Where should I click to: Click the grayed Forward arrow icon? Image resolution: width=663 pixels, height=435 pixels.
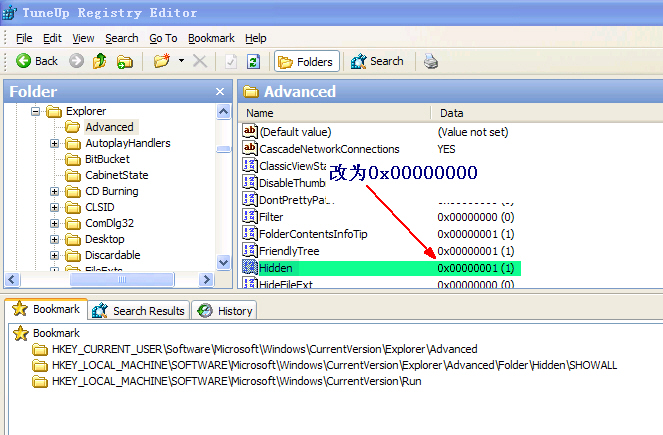point(76,61)
